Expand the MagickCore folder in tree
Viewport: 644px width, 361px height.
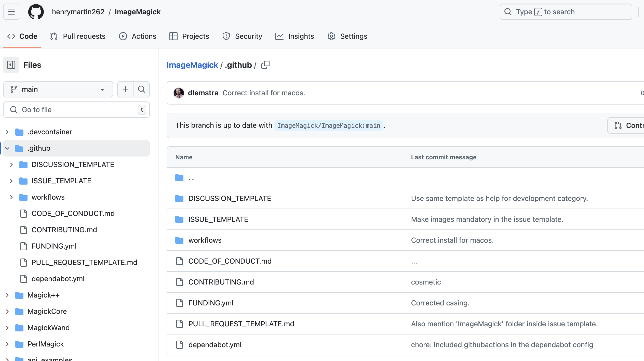point(7,312)
